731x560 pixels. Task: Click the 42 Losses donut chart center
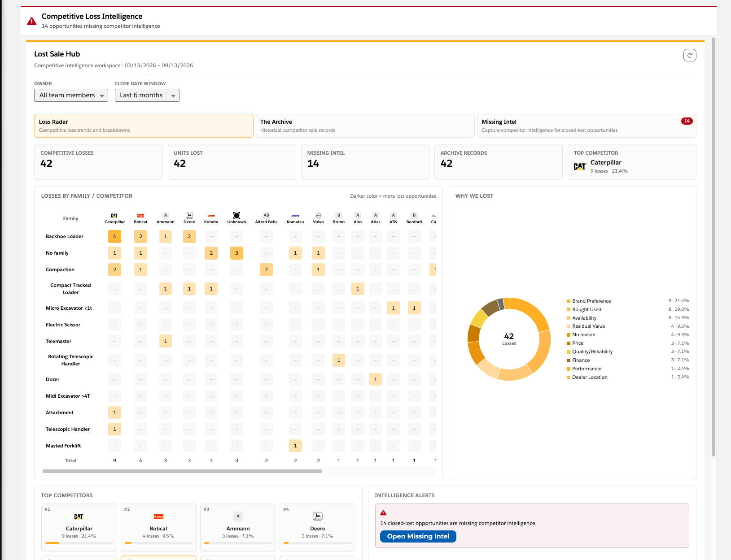509,339
